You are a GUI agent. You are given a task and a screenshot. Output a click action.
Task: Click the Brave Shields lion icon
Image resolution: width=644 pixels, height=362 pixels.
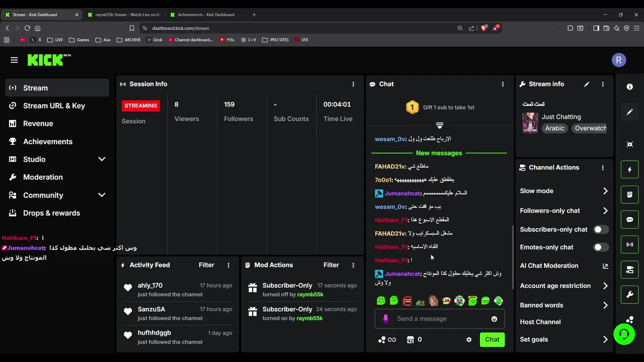[x=484, y=28]
